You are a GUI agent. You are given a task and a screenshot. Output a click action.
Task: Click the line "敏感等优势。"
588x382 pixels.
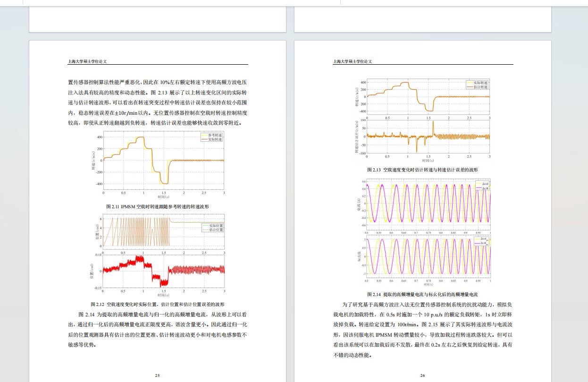82,345
